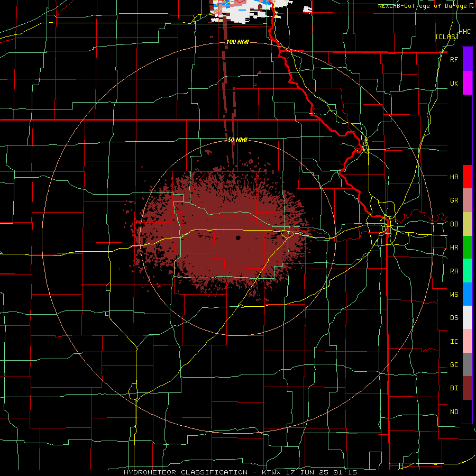Viewport: 476px width, 476px height.
Task: Select the BD yellow legend block
Action: pyautogui.click(x=467, y=224)
